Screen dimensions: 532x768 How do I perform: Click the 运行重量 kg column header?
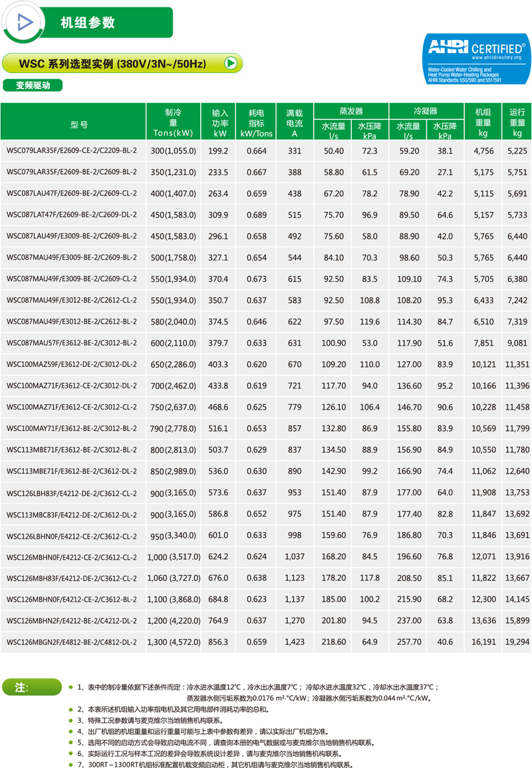(x=517, y=123)
